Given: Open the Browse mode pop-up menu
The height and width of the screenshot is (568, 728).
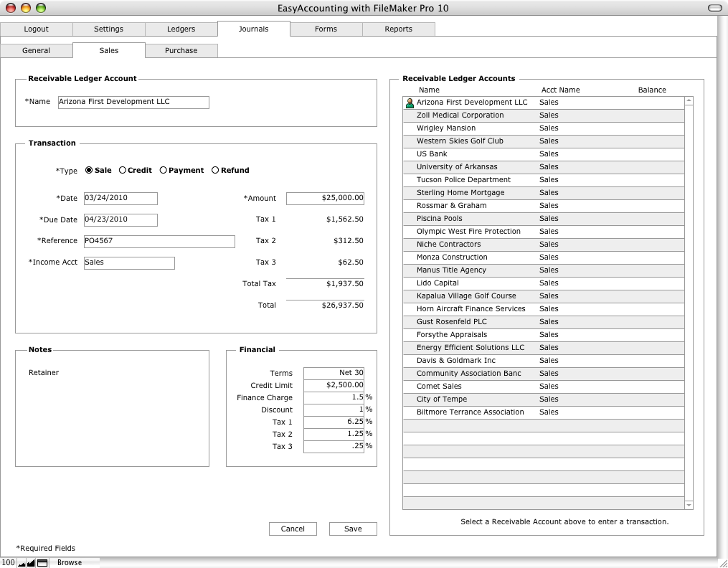Looking at the screenshot, I should coord(70,562).
